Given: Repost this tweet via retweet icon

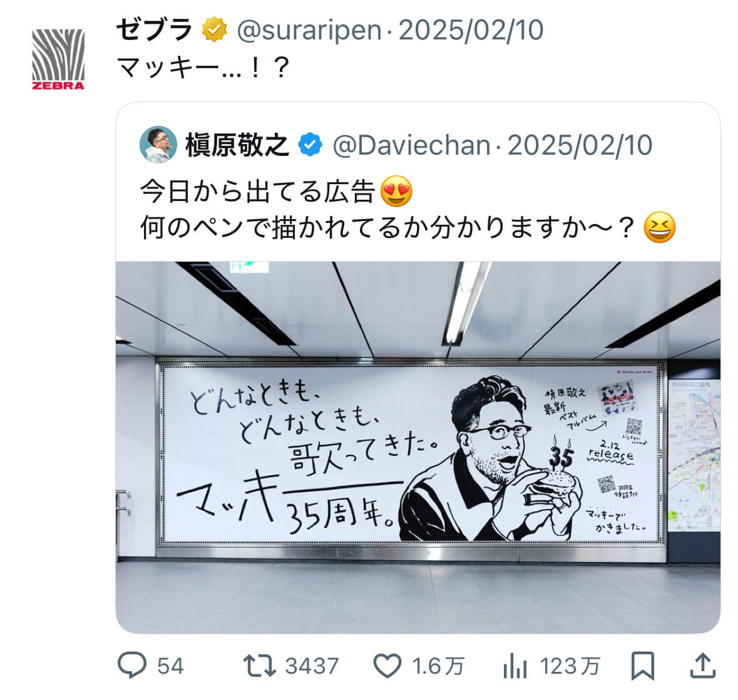Looking at the screenshot, I should pyautogui.click(x=259, y=666).
